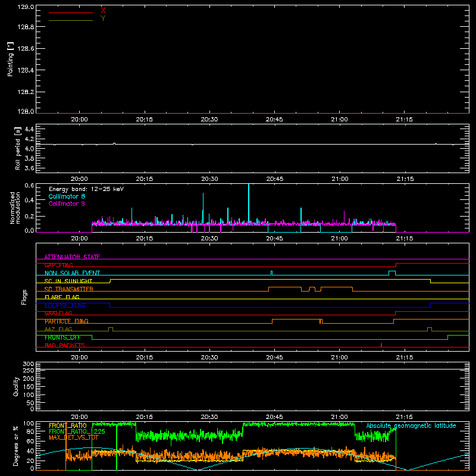Click 20:15 under the quality plot

(144, 417)
